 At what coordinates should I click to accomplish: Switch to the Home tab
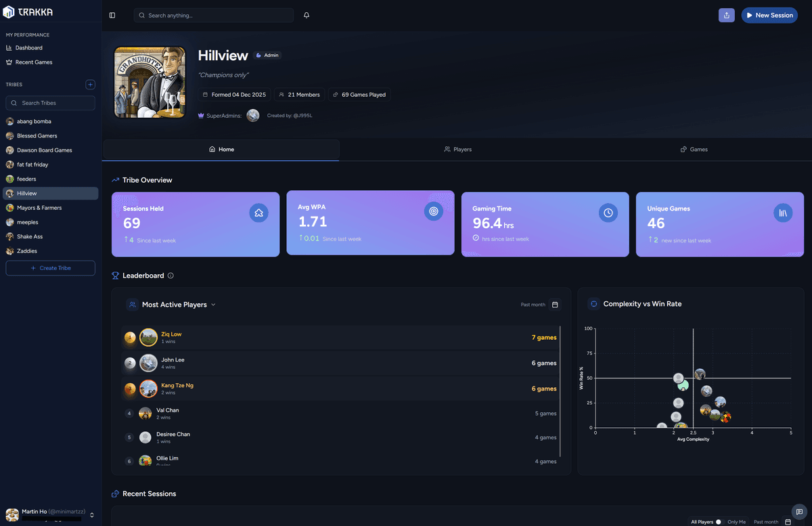(221, 149)
